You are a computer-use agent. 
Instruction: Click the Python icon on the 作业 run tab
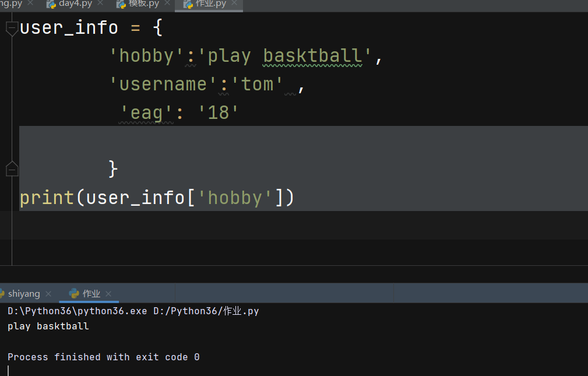(x=74, y=294)
